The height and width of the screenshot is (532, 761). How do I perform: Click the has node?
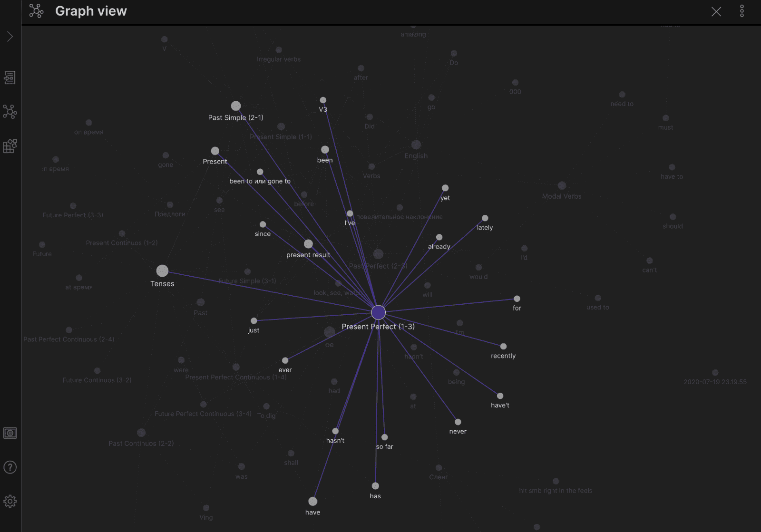tap(375, 486)
